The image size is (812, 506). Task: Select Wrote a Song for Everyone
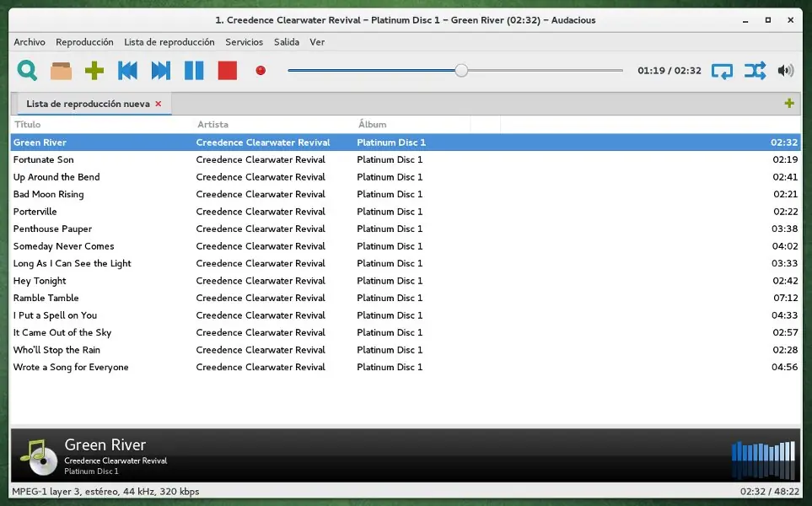(406, 367)
